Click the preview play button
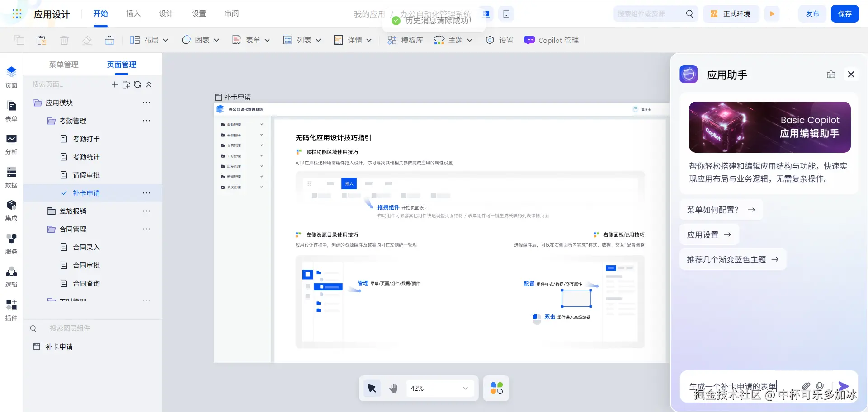Screen dimensions: 868x412 click(x=772, y=14)
